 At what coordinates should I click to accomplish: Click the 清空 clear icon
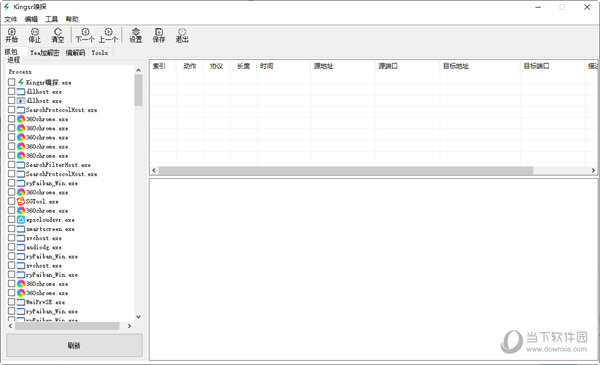(x=58, y=35)
